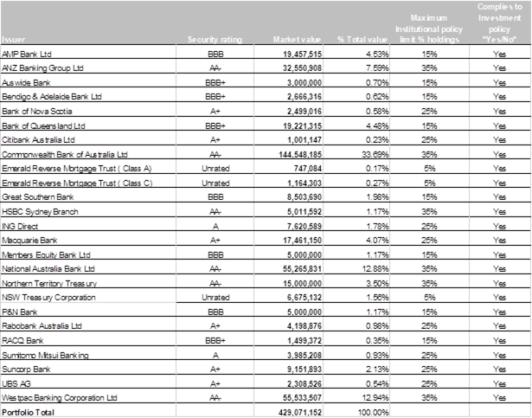Image resolution: width=532 pixels, height=418 pixels.
Task: Click market value 9,151,893 for Suncorp Bank
Action: pyautogui.click(x=304, y=369)
